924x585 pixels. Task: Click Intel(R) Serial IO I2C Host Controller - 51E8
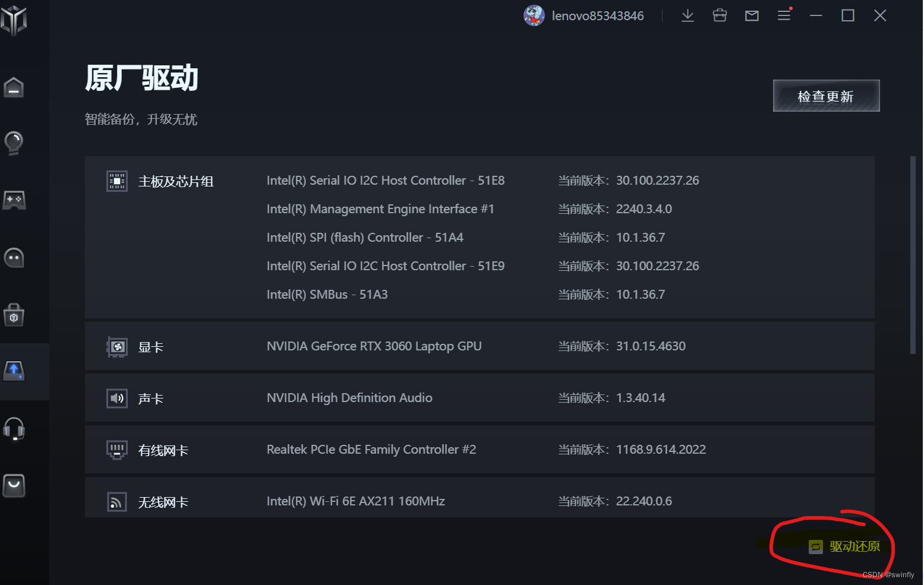(386, 181)
